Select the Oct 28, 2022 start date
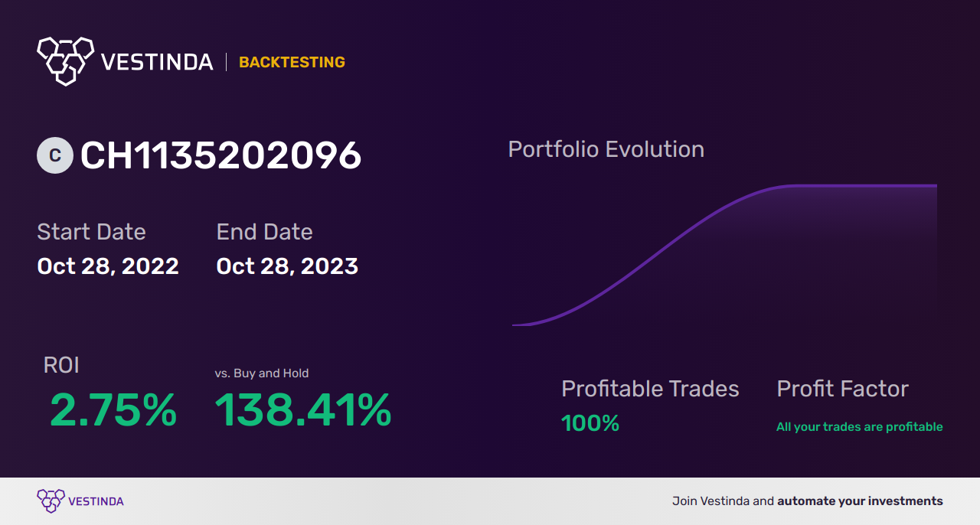980x525 pixels. pyautogui.click(x=108, y=266)
